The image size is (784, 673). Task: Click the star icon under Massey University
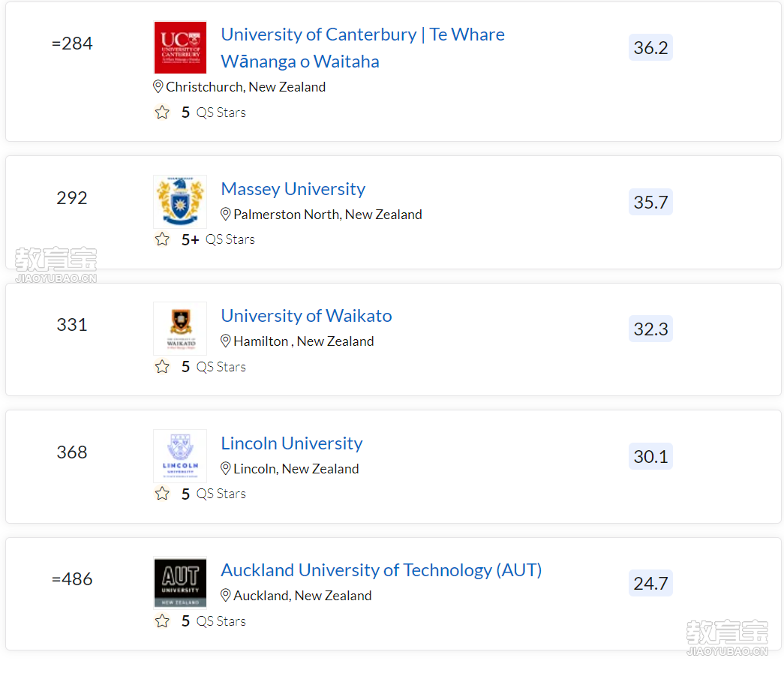(162, 239)
